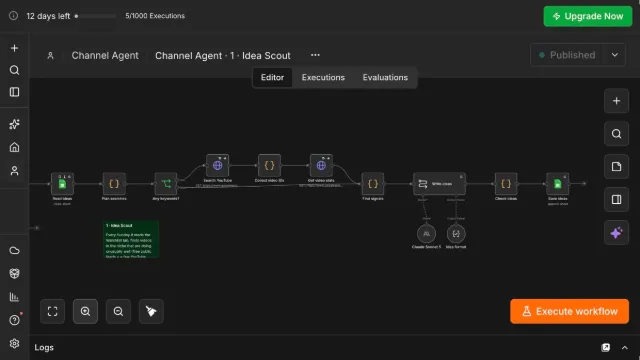This screenshot has height=360, width=640.
Task: Zoom in on the canvas
Action: (85, 311)
